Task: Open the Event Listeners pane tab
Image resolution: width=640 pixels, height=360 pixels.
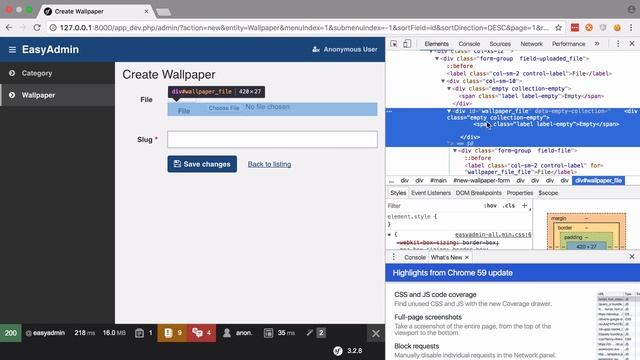Action: (x=431, y=193)
